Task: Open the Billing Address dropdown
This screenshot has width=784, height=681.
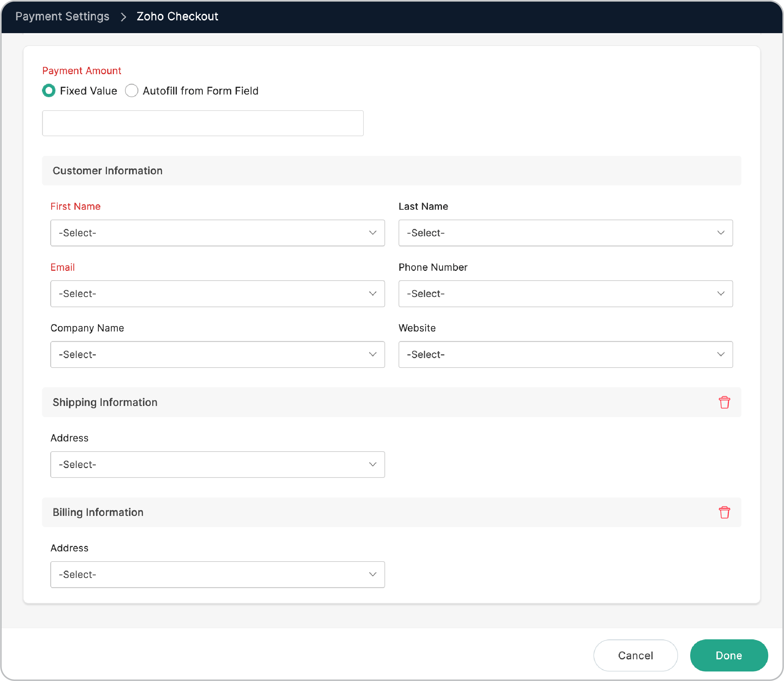Action: (217, 575)
